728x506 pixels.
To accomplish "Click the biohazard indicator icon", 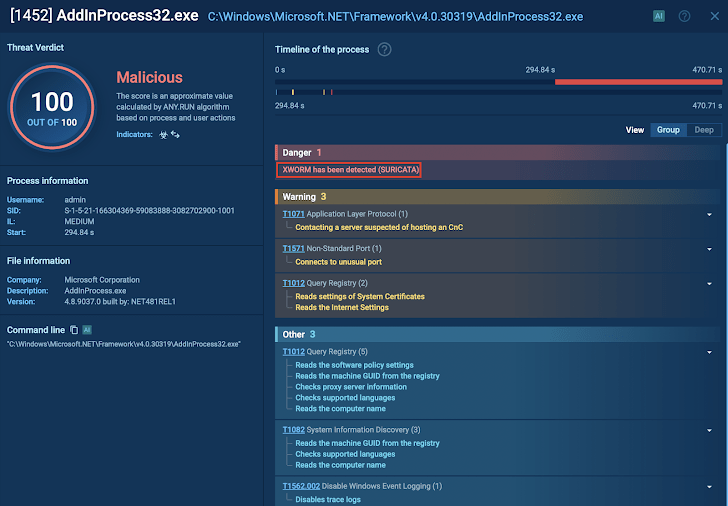I will pos(163,134).
